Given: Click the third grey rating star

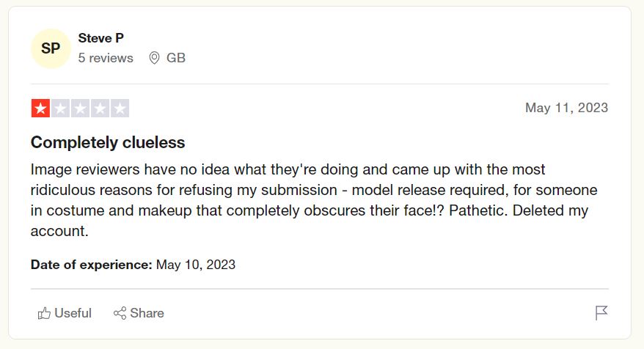Looking at the screenshot, I should click(x=80, y=109).
